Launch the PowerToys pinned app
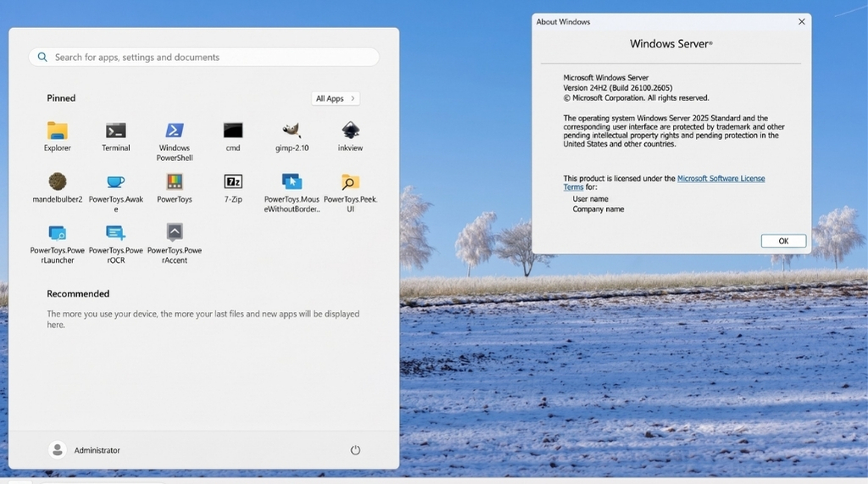The width and height of the screenshot is (868, 484). coord(175,181)
